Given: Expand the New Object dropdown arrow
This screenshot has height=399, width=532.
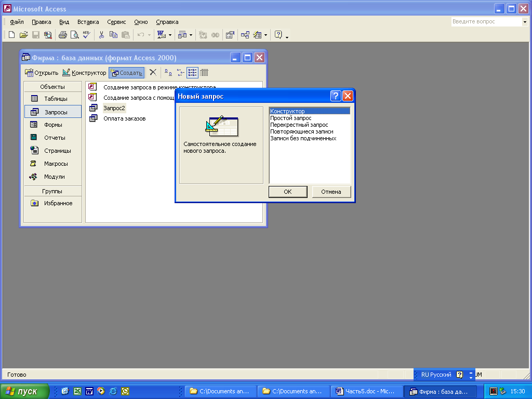Looking at the screenshot, I should click(x=265, y=35).
